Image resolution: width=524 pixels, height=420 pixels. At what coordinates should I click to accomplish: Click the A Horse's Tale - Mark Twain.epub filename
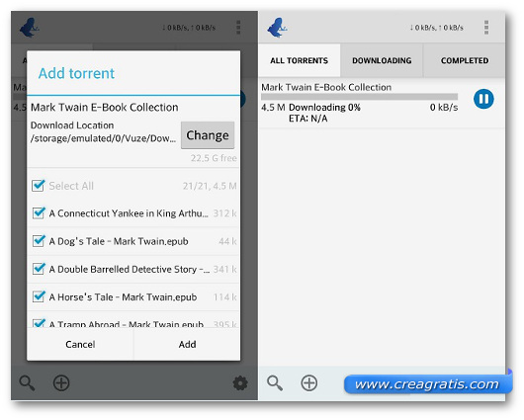pyautogui.click(x=123, y=297)
